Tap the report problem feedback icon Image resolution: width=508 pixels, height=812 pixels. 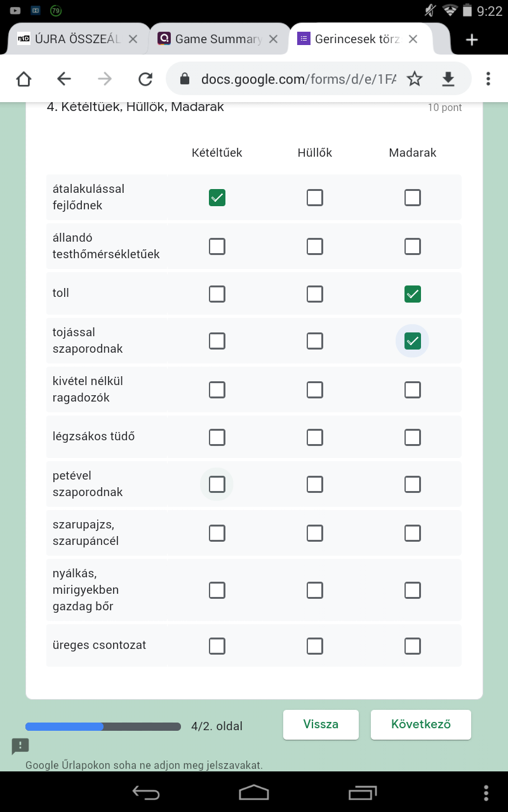coord(20,746)
